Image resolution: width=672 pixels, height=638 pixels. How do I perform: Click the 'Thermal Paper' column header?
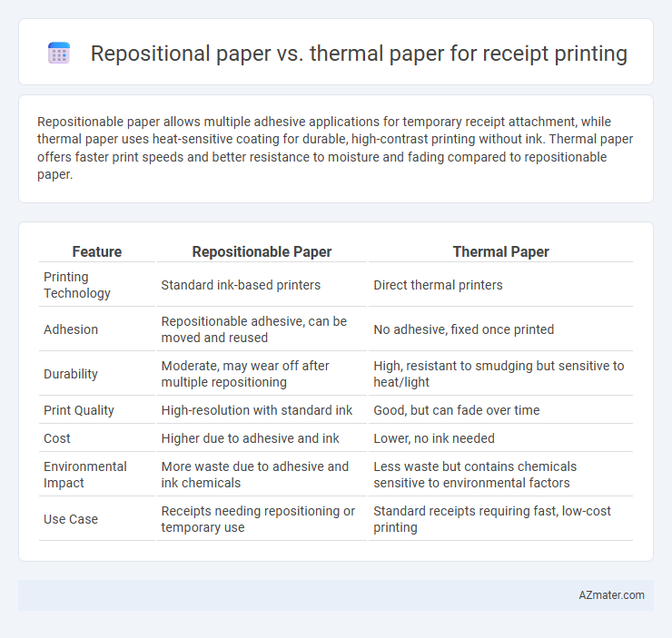click(x=500, y=251)
